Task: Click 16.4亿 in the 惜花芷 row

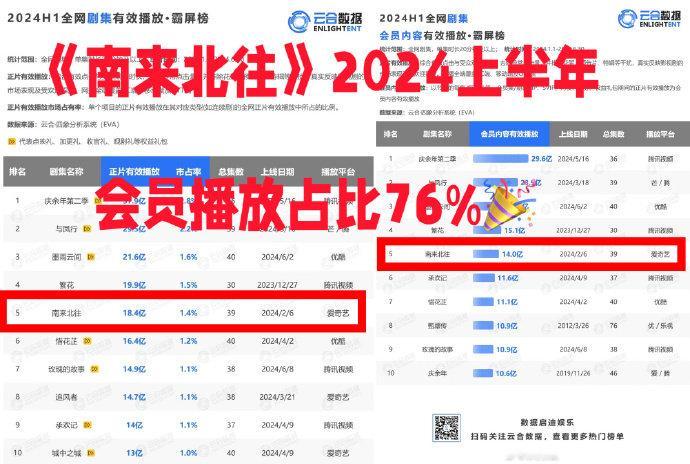Action: [x=134, y=341]
